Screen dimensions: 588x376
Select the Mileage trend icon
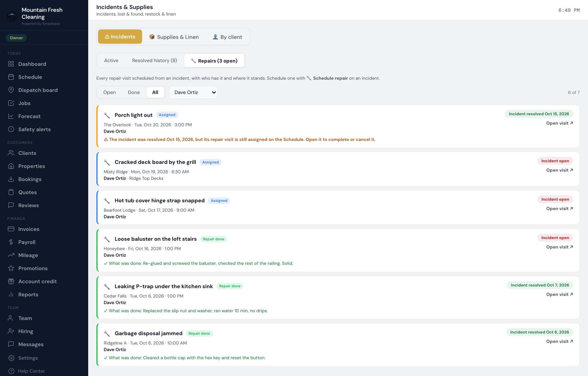pos(11,255)
